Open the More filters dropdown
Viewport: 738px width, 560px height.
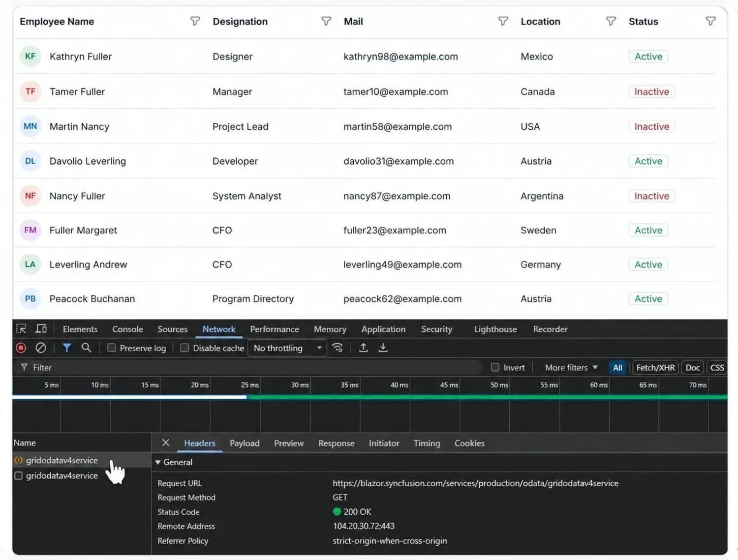click(571, 367)
